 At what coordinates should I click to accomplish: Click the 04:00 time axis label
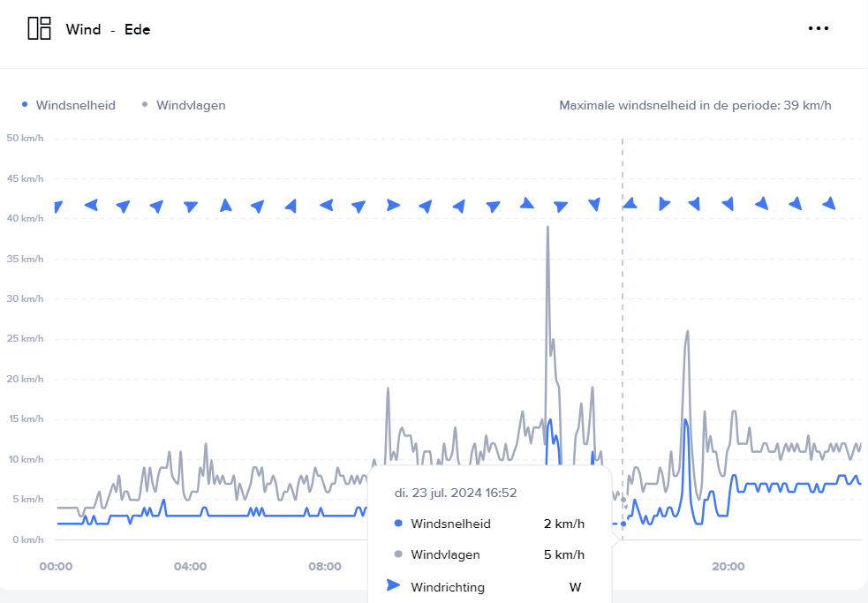click(191, 566)
